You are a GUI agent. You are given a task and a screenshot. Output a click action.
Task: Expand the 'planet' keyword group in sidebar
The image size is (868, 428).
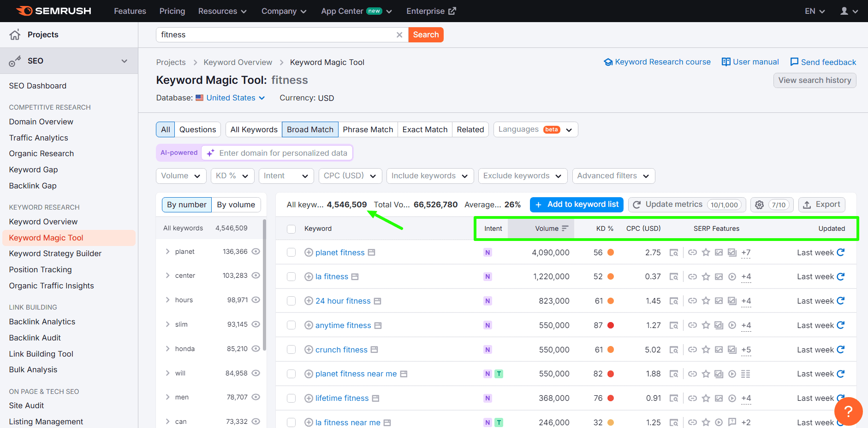[167, 252]
